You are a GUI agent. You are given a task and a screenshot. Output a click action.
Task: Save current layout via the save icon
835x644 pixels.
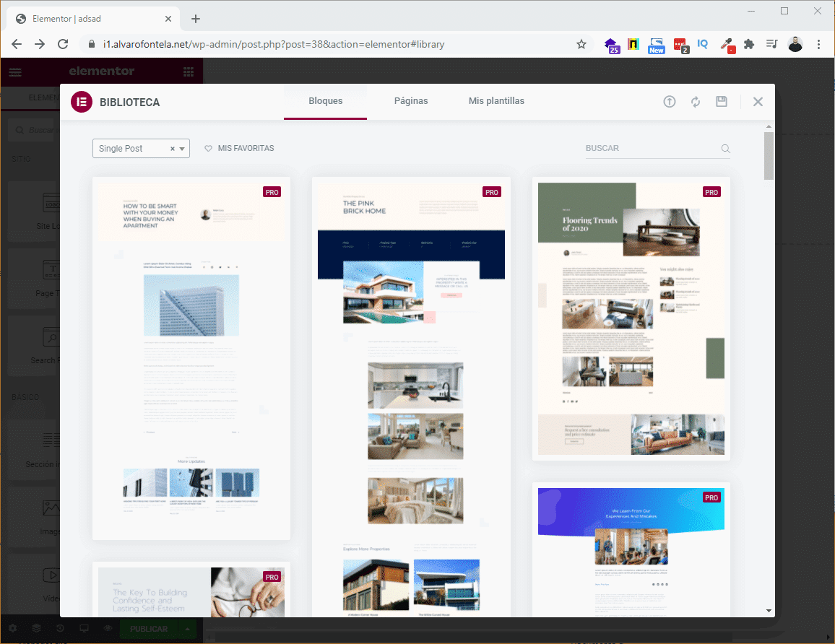pyautogui.click(x=722, y=102)
